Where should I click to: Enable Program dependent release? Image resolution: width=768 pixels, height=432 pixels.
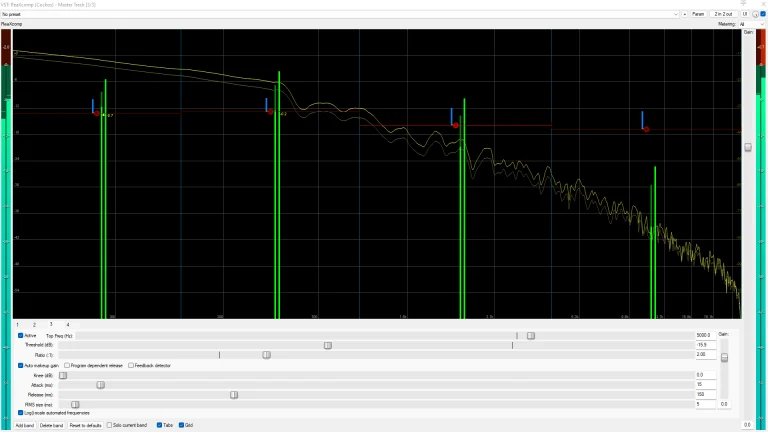pyautogui.click(x=67, y=365)
